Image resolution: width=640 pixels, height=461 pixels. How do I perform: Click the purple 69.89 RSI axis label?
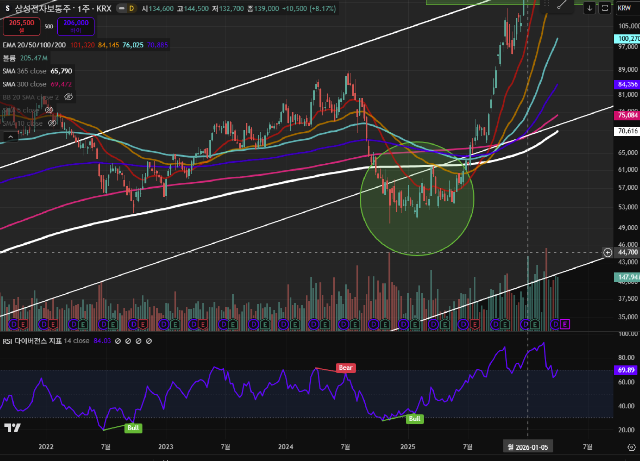click(x=627, y=370)
